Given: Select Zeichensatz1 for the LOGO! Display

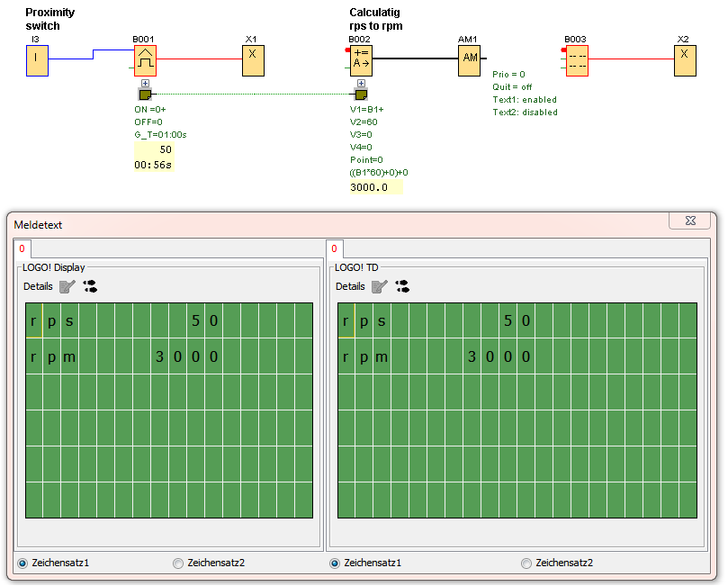Looking at the screenshot, I should pos(22,563).
